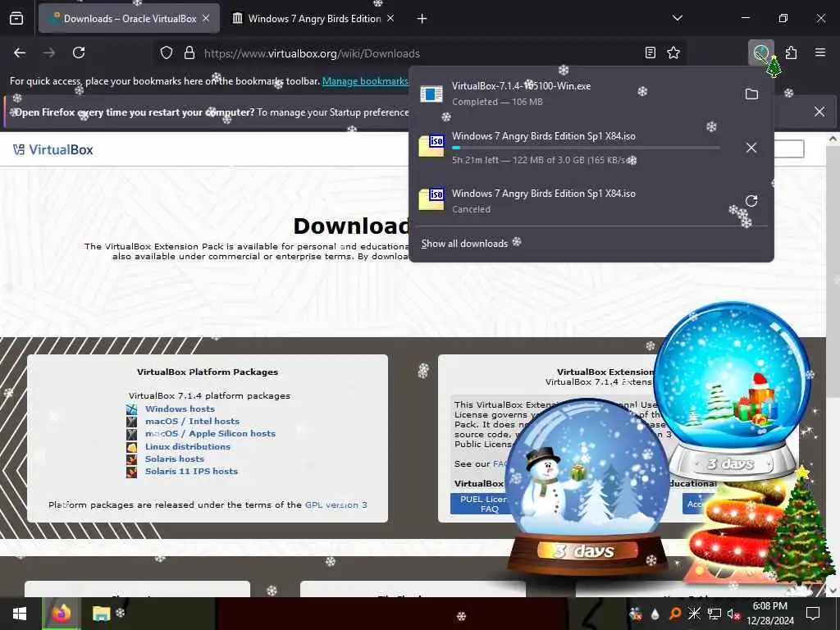Click the snowman snow globe widget

(587, 486)
